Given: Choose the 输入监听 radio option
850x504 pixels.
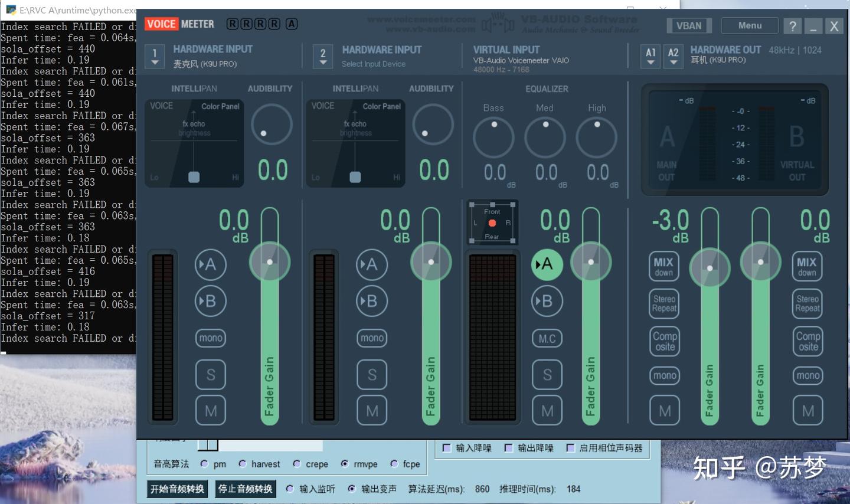Looking at the screenshot, I should coord(290,489).
